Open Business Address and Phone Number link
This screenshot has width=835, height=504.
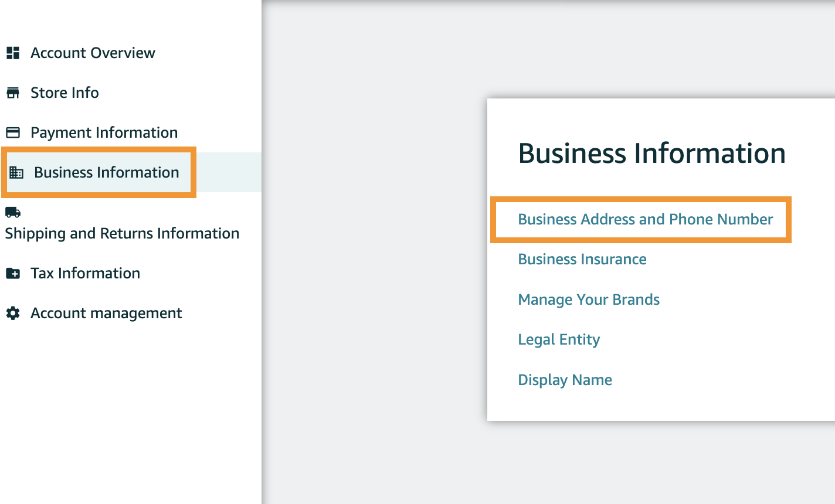pos(645,219)
